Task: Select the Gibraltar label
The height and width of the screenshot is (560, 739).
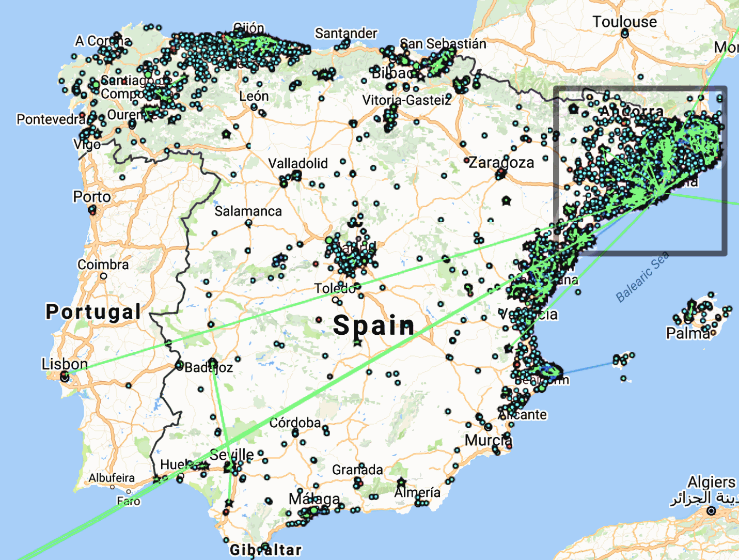Action: coord(266,550)
